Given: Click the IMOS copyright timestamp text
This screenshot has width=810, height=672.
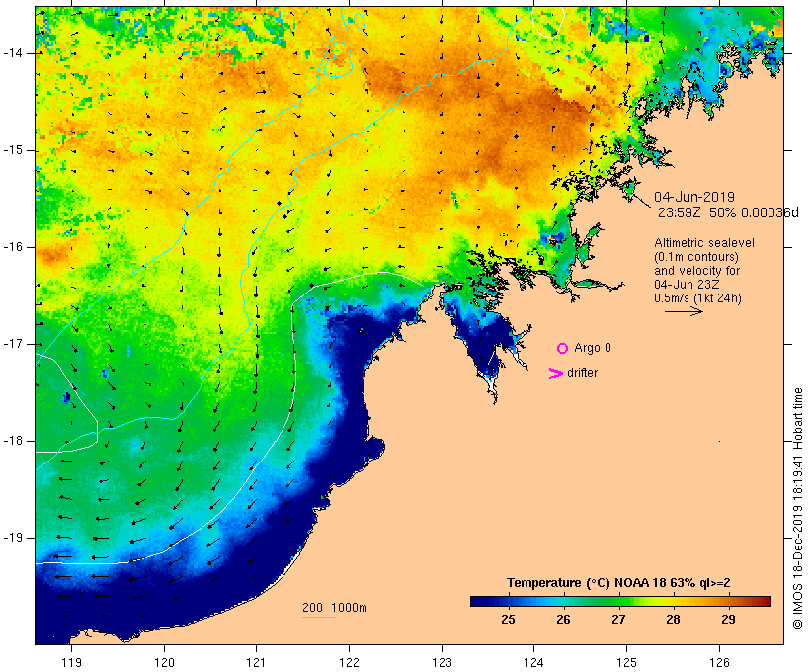Looking at the screenshot, I should click(798, 509).
